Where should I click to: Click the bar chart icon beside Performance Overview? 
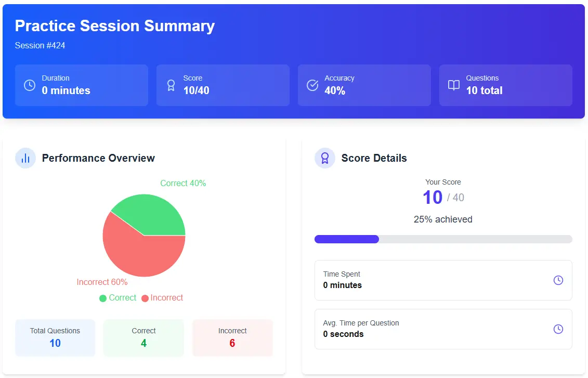tap(25, 158)
